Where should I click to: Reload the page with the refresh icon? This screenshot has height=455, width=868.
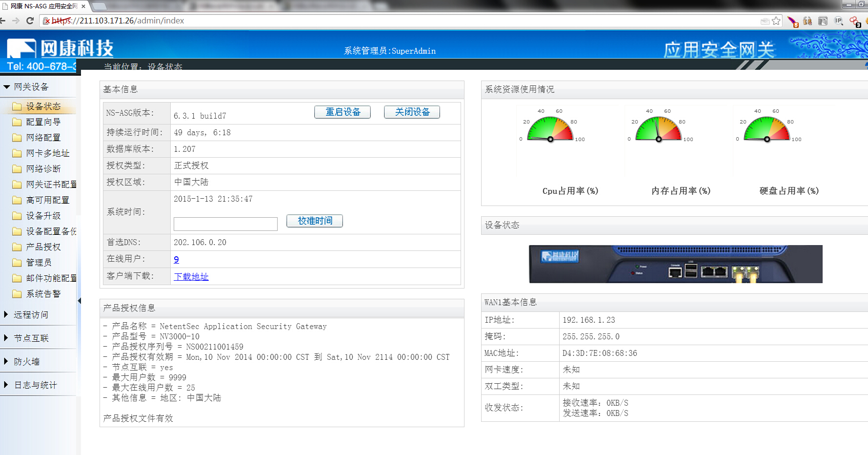click(x=30, y=21)
